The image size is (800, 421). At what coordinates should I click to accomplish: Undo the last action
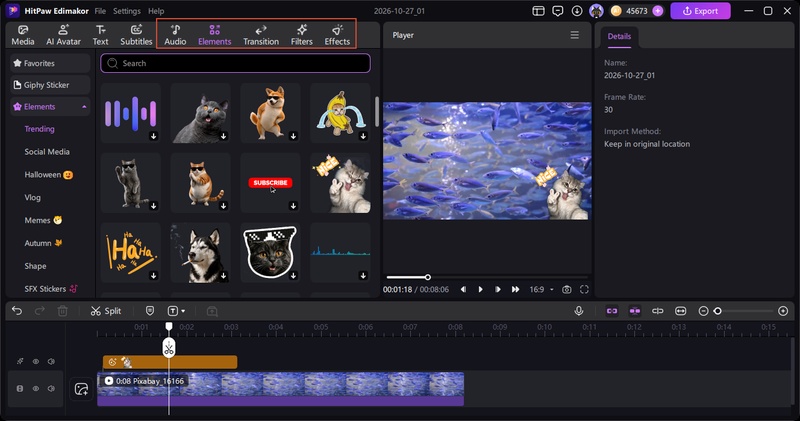click(x=17, y=311)
